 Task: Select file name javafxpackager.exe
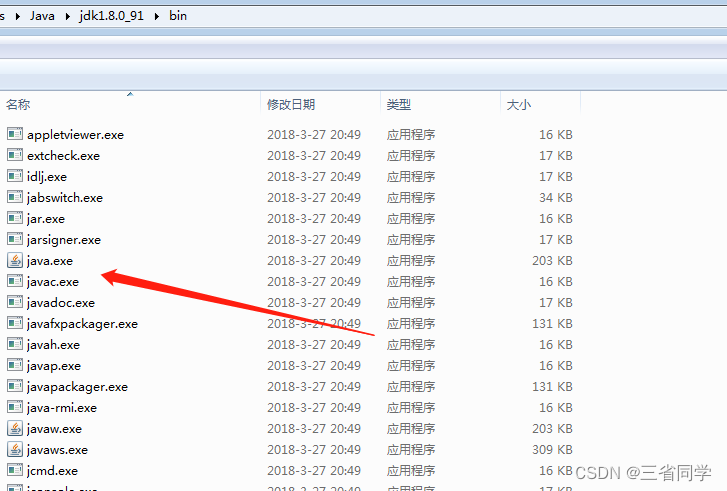[x=83, y=324]
